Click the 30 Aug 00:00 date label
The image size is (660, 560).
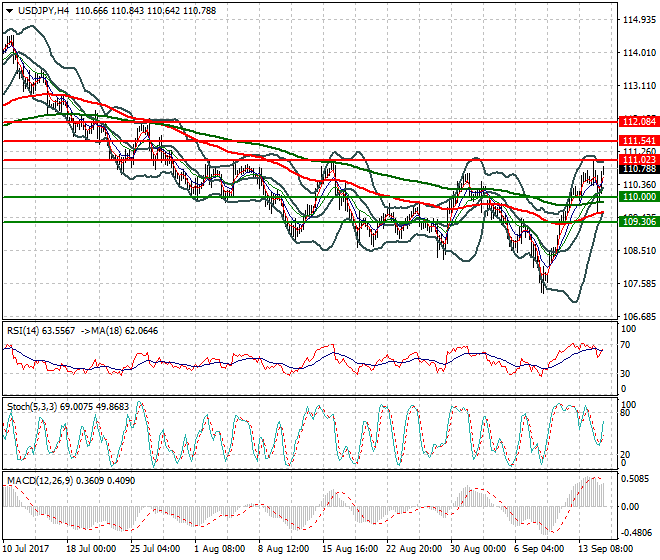tap(478, 549)
